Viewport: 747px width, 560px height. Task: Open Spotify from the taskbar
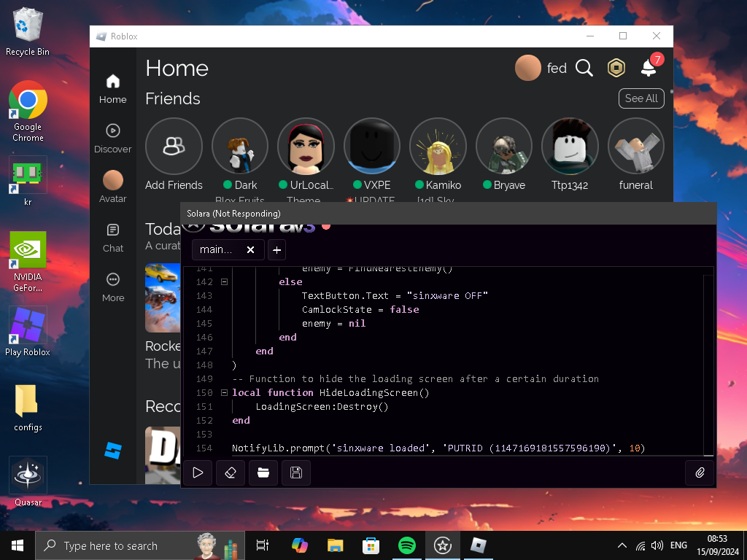[406, 545]
